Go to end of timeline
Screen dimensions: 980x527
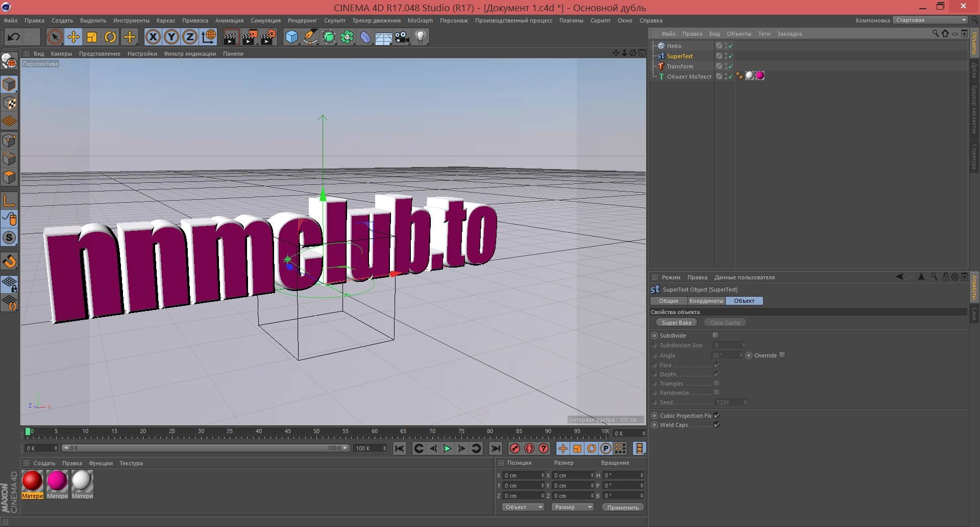pos(495,448)
